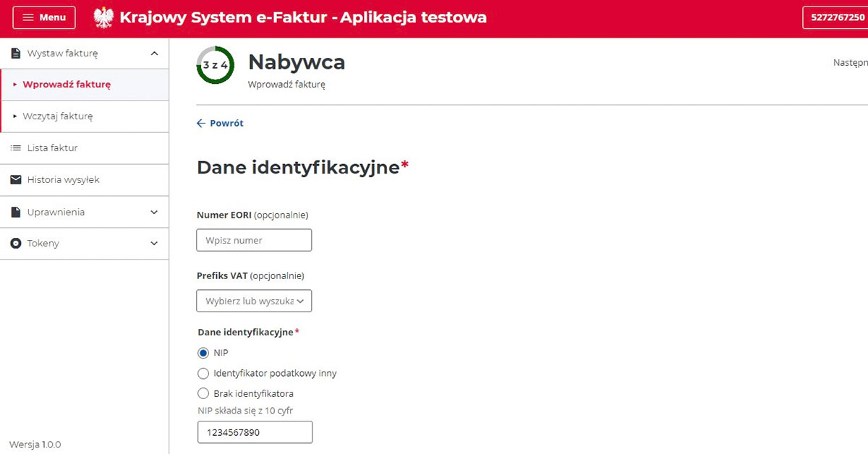
Task: Click the Krajowy System e-Faktur title
Action: coord(303,17)
